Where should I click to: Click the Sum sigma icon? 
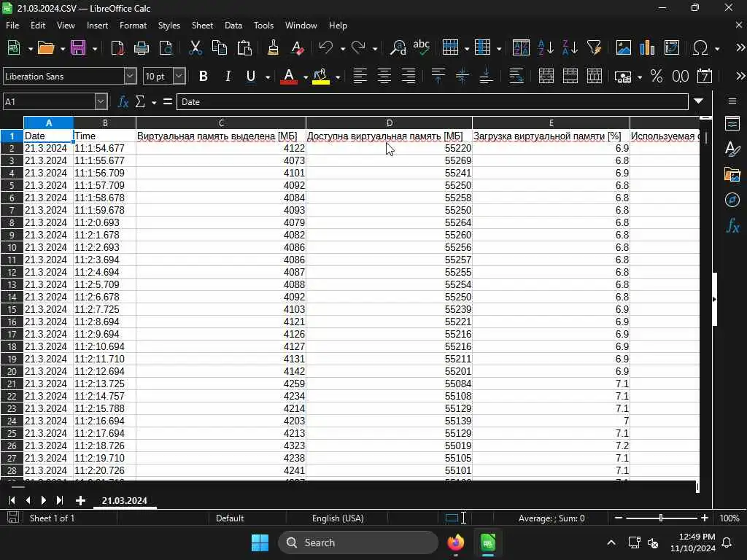[140, 101]
